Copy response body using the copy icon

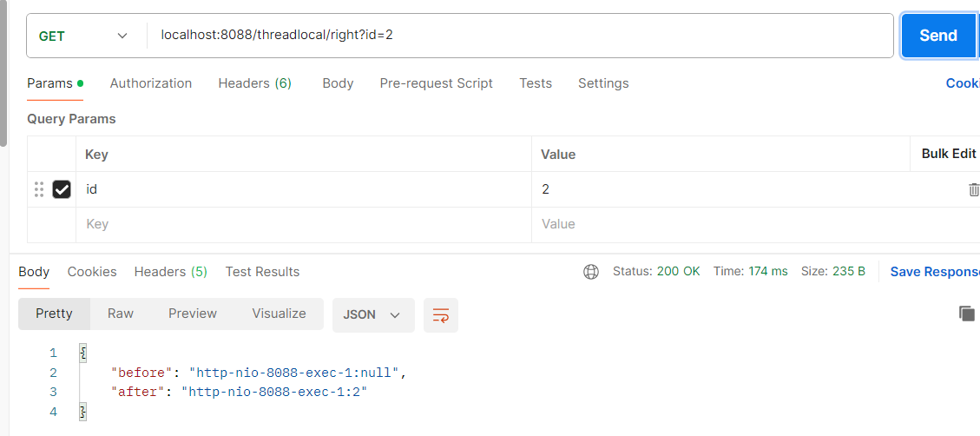[x=967, y=314]
